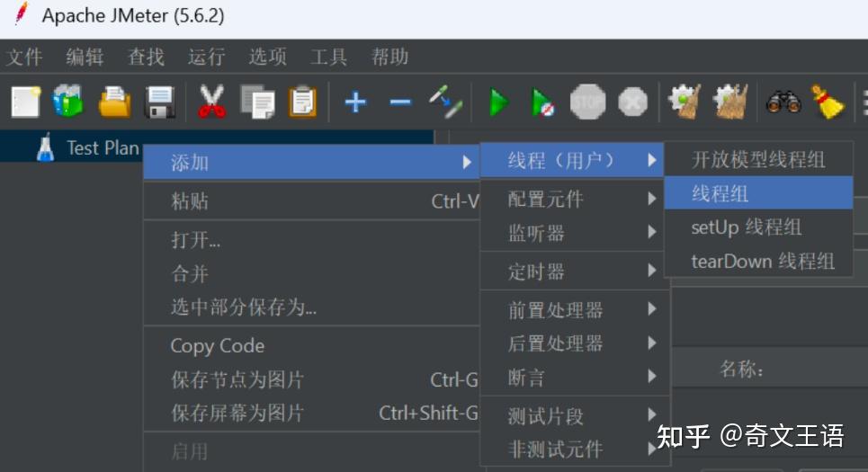The image size is (868, 472).
Task: Expand 前置处理器 submenu
Action: [575, 310]
